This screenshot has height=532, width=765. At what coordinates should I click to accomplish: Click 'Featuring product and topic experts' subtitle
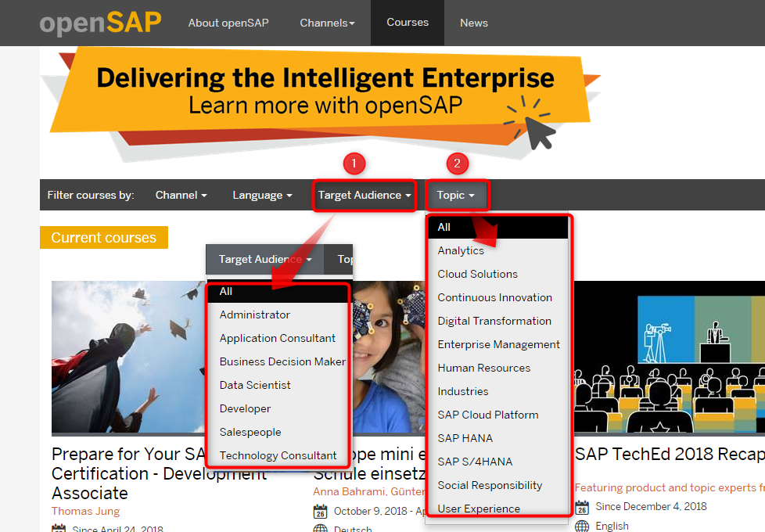point(665,487)
